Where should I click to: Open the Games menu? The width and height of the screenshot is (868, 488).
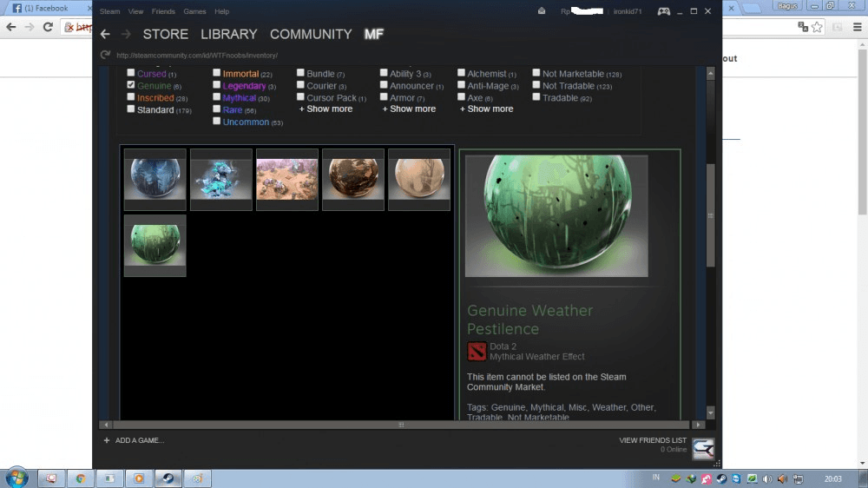(194, 11)
